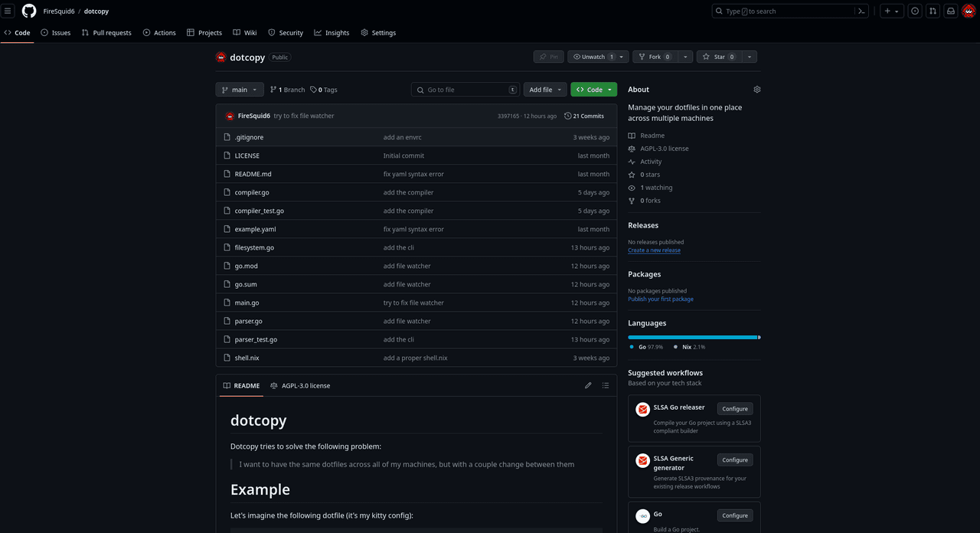Image resolution: width=980 pixels, height=533 pixels.
Task: Open the command palette icon
Action: click(x=862, y=11)
